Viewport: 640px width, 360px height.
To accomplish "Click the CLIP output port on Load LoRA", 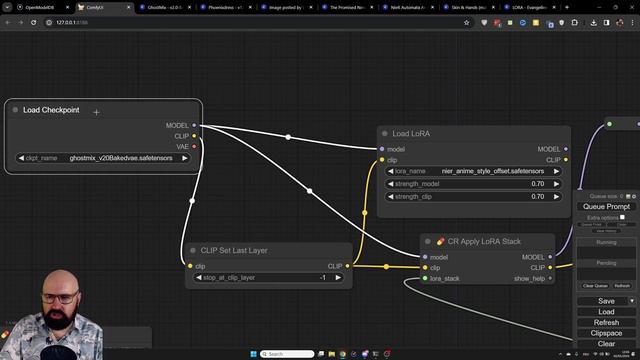I will point(566,160).
